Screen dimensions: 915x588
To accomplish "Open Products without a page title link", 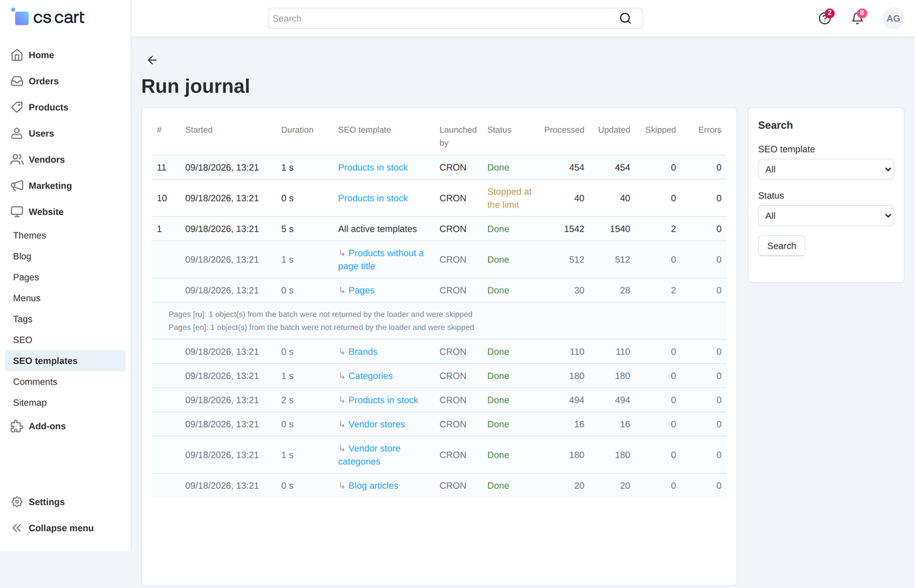I will click(x=381, y=259).
